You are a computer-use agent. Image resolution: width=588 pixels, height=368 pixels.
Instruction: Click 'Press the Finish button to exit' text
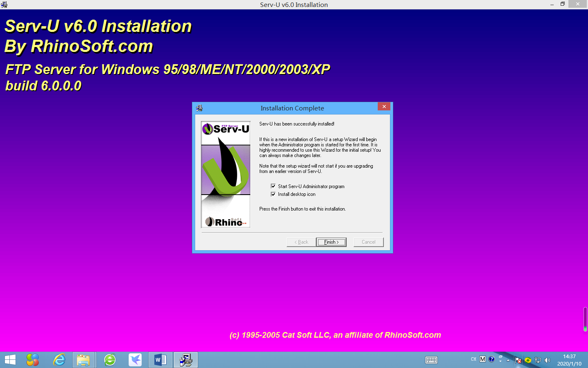(x=303, y=209)
